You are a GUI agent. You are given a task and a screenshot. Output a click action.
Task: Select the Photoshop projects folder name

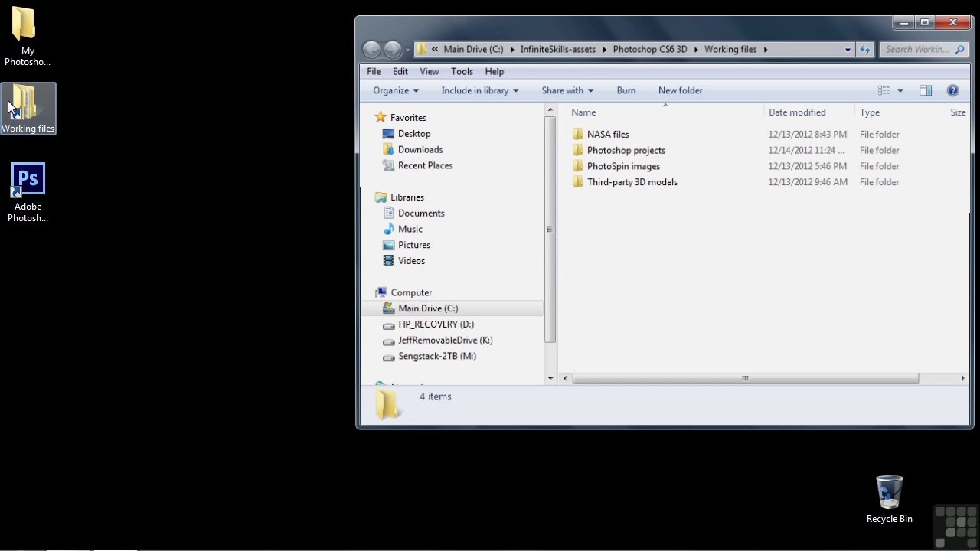coord(626,150)
